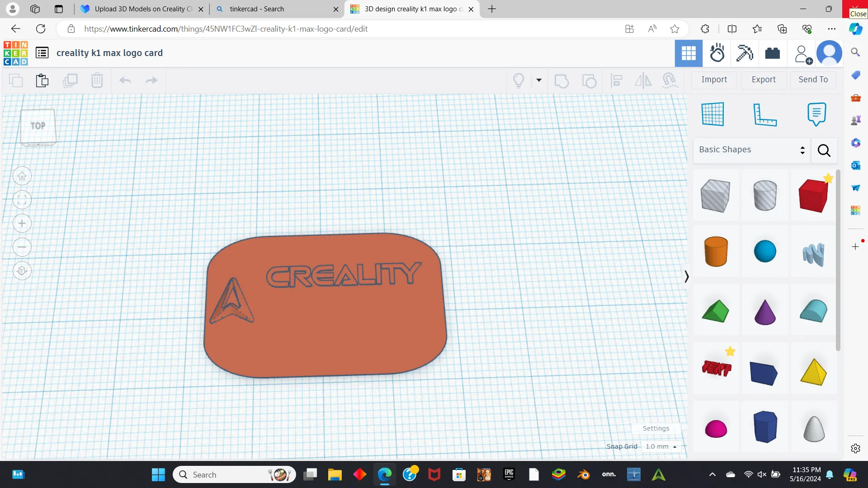Toggle the perspective/orthographic view cube button

click(22, 271)
